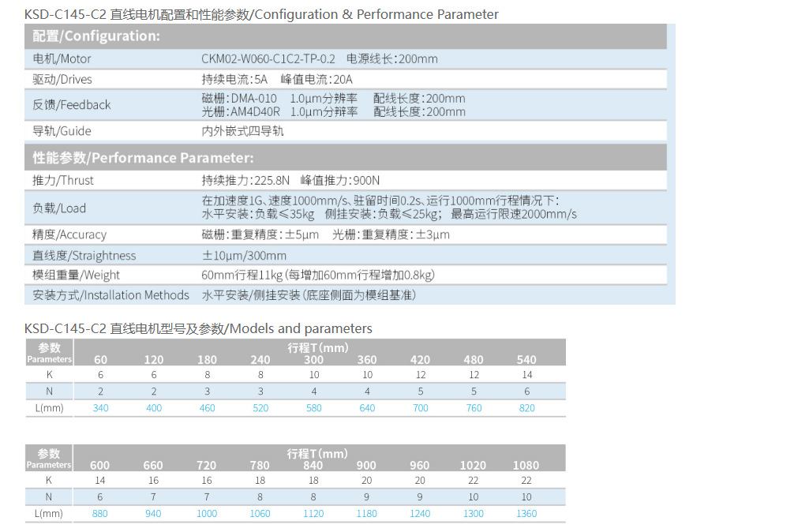Select L(mm) value 520
This screenshot has width=809, height=532.
point(260,408)
